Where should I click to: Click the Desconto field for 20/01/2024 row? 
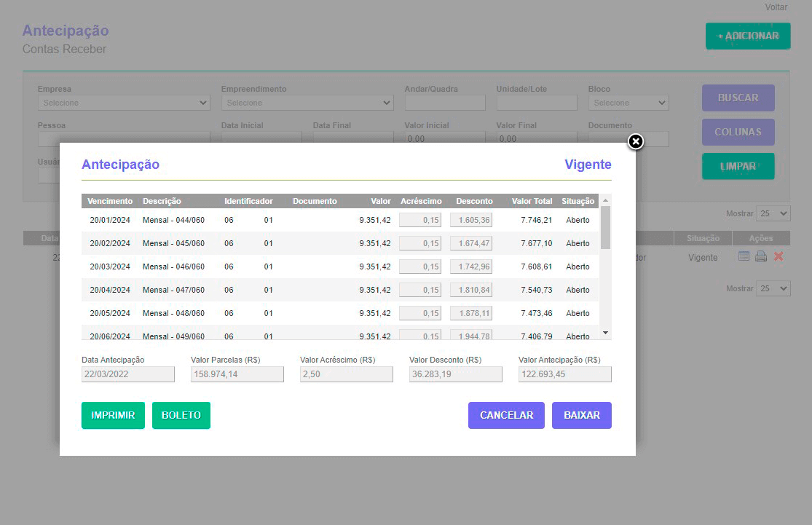tap(470, 220)
